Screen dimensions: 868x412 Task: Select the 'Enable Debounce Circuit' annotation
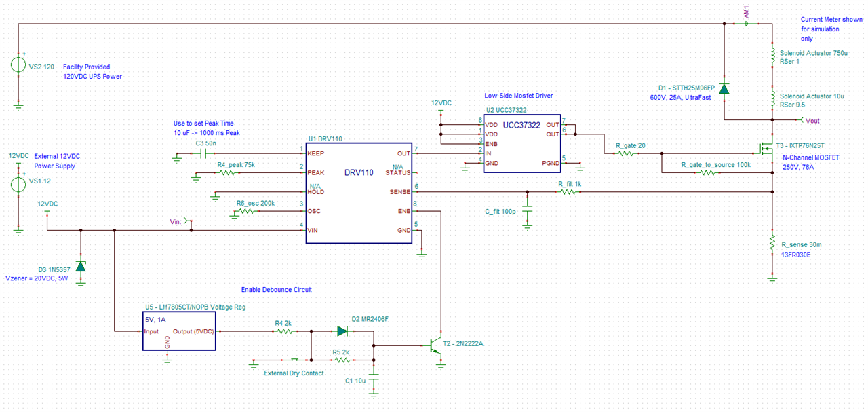(x=276, y=289)
